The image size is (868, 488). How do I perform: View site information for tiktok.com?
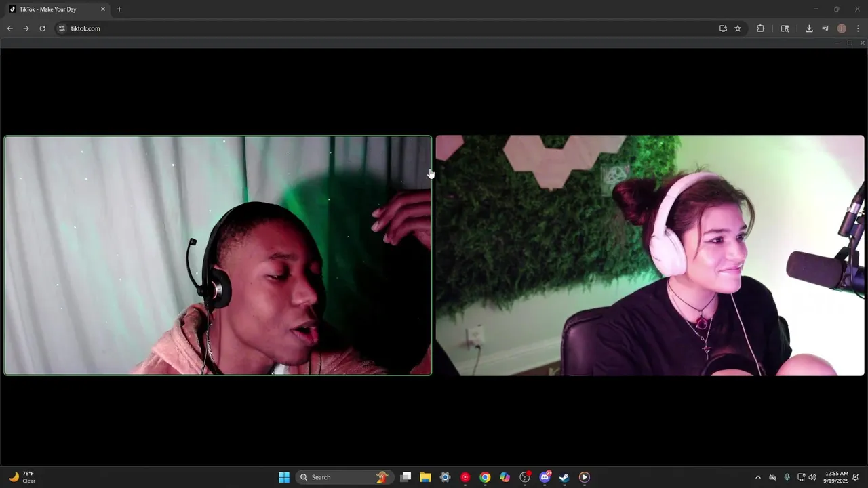(62, 28)
